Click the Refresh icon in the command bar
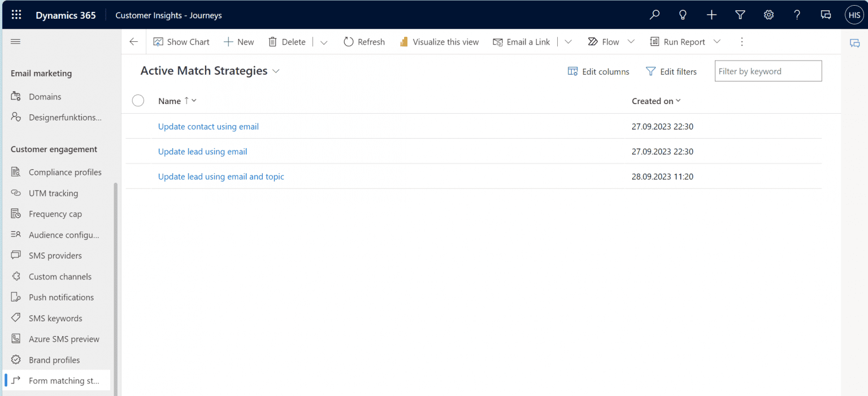 click(349, 41)
